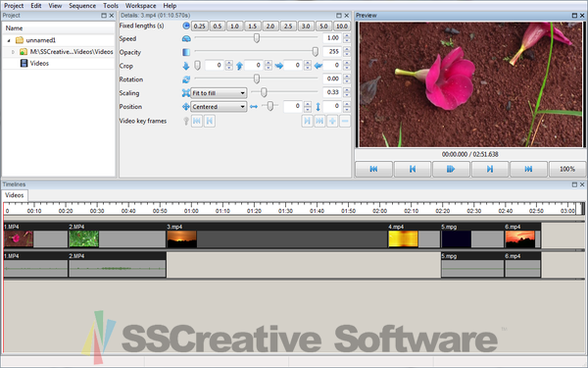
Task: Click the 100% zoom button in Preview
Action: click(x=567, y=169)
